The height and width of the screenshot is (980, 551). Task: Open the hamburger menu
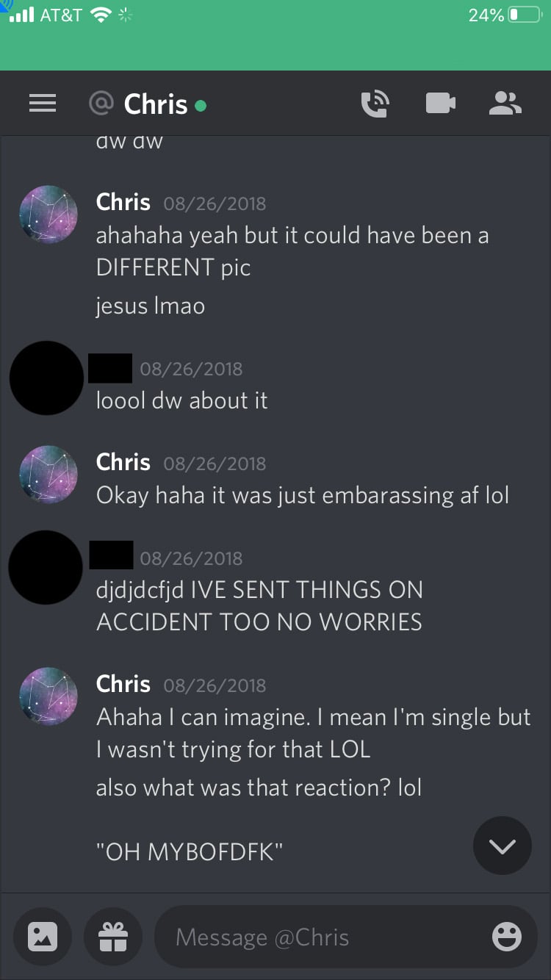tap(43, 104)
